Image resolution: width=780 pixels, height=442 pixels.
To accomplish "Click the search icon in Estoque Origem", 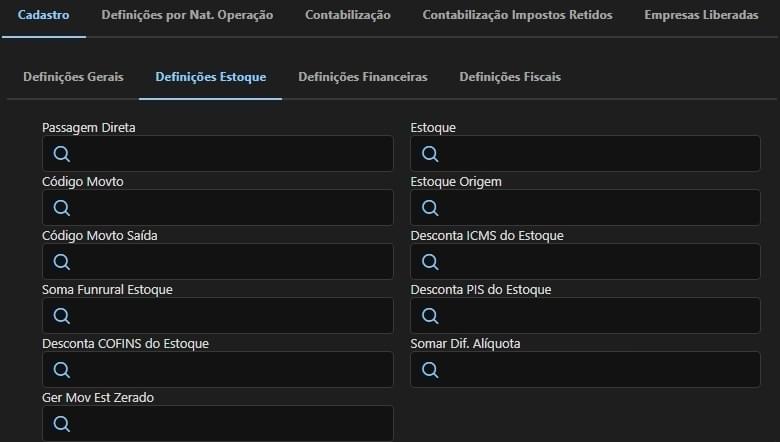I will click(430, 208).
